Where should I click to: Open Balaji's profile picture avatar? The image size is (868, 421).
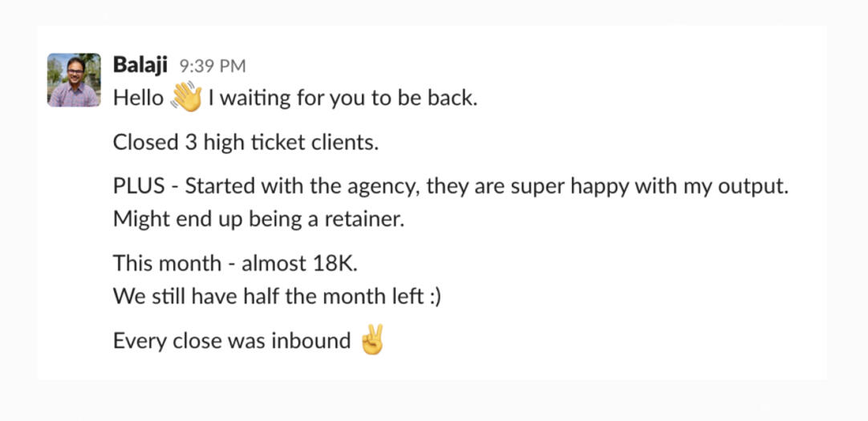[74, 80]
